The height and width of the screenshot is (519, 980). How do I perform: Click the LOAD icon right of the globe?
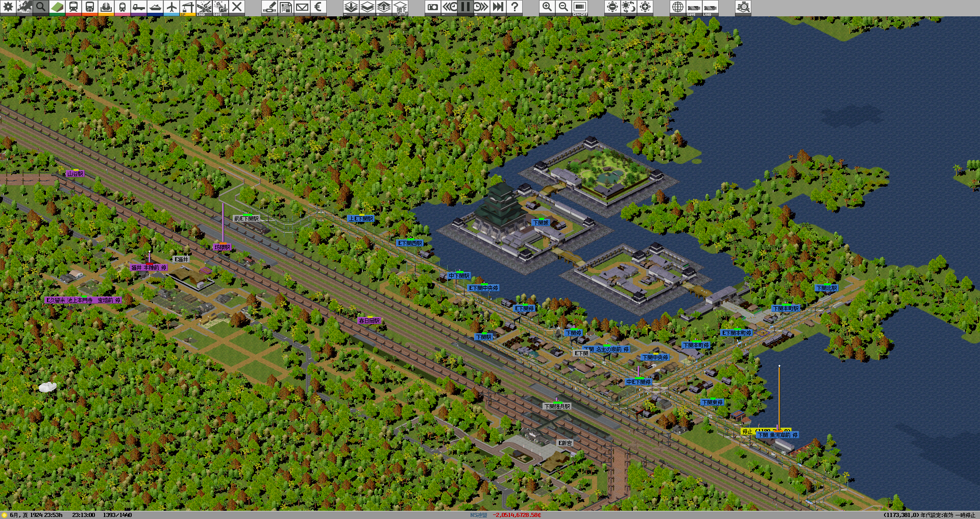[710, 7]
